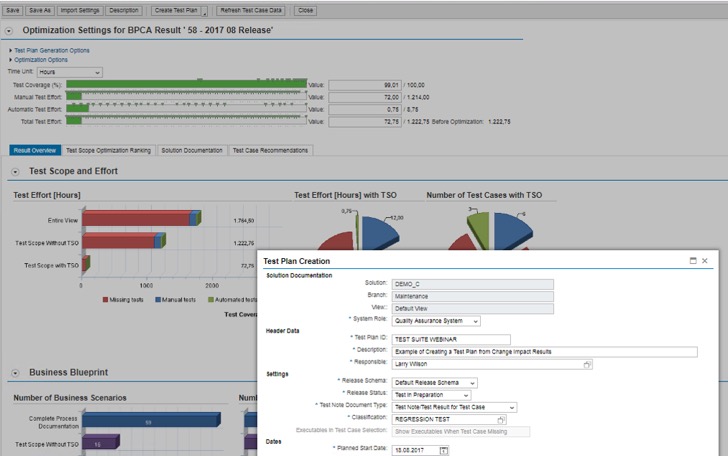Open the Create Test Plan menu arrow
The height and width of the screenshot is (456, 728).
204,10
